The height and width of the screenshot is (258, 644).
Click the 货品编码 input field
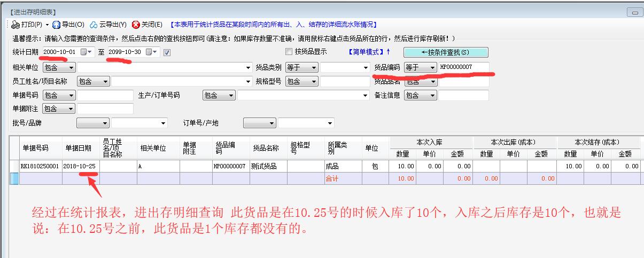pyautogui.click(x=463, y=67)
